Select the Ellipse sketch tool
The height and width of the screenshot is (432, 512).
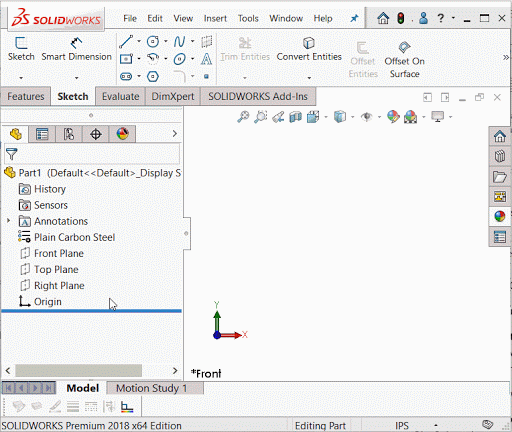[x=180, y=59]
